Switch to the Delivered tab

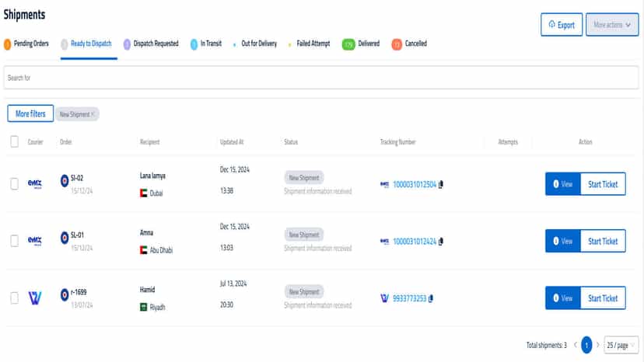click(x=361, y=44)
